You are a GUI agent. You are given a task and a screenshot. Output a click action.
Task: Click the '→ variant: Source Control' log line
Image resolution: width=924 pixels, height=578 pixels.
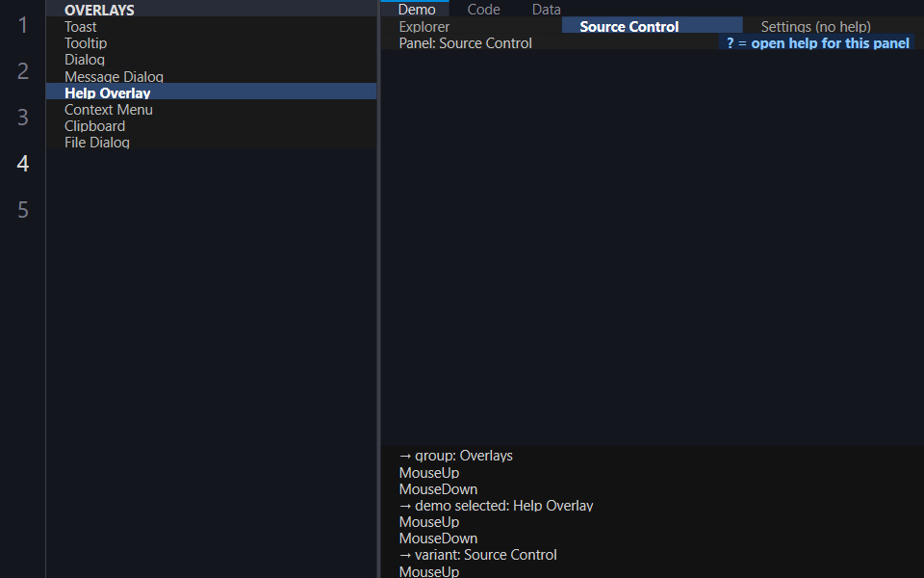pos(477,555)
